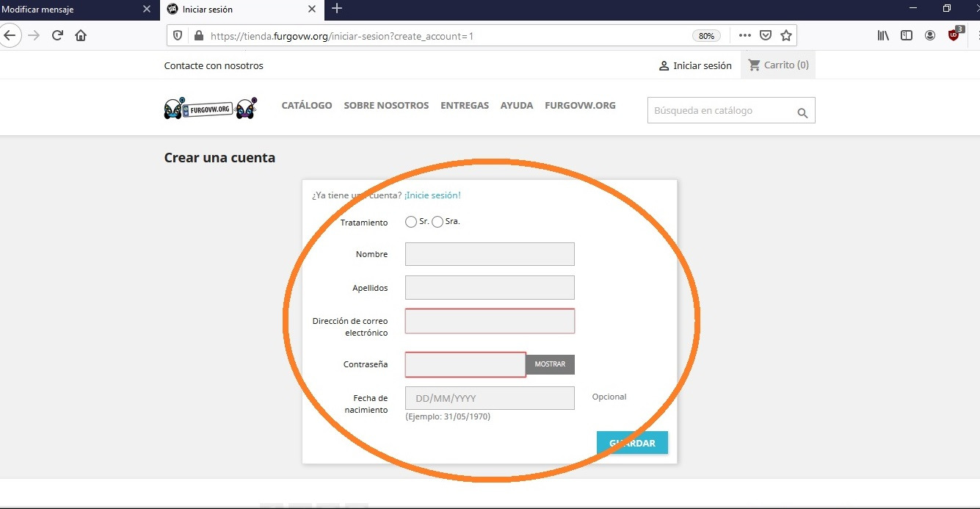Go back with the browser back arrow
The height and width of the screenshot is (509, 980).
(x=9, y=35)
